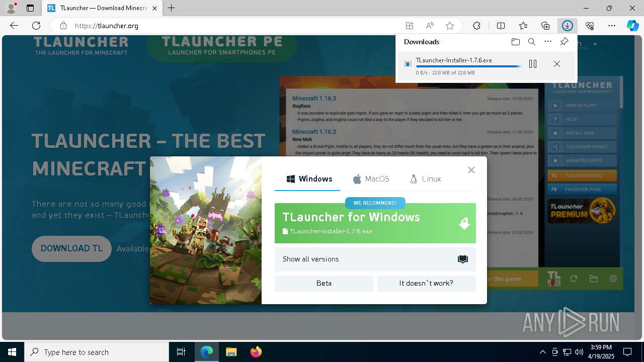The height and width of the screenshot is (362, 644).
Task: Download TLauncher for Windows green button
Action: coord(375,223)
